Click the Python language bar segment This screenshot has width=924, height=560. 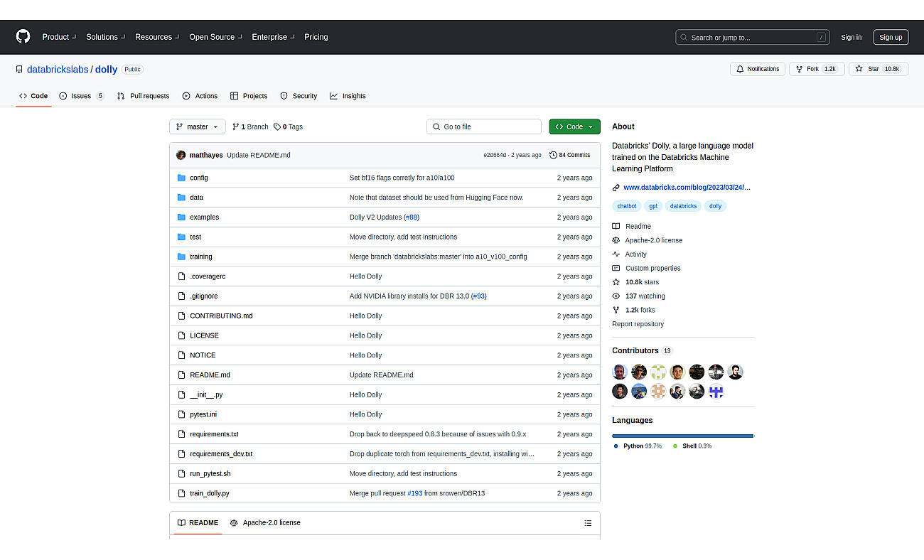click(682, 436)
